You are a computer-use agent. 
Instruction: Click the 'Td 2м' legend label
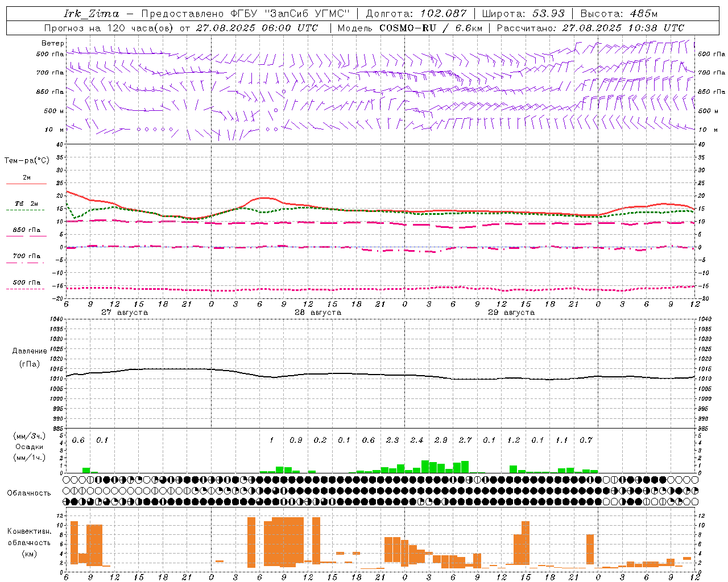pos(27,203)
